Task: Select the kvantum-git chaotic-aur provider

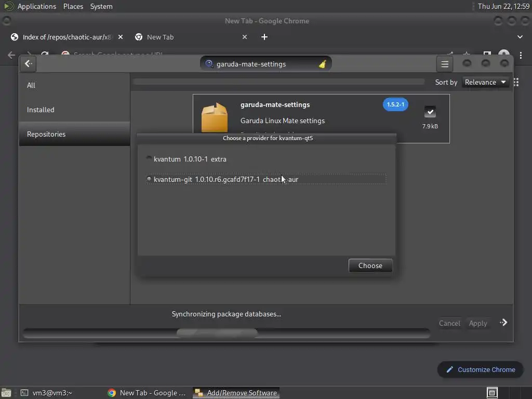Action: coord(267,179)
